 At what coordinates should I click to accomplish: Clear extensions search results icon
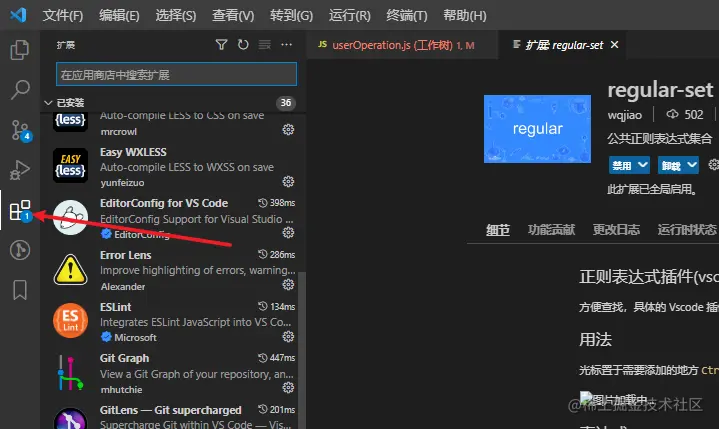[x=265, y=44]
